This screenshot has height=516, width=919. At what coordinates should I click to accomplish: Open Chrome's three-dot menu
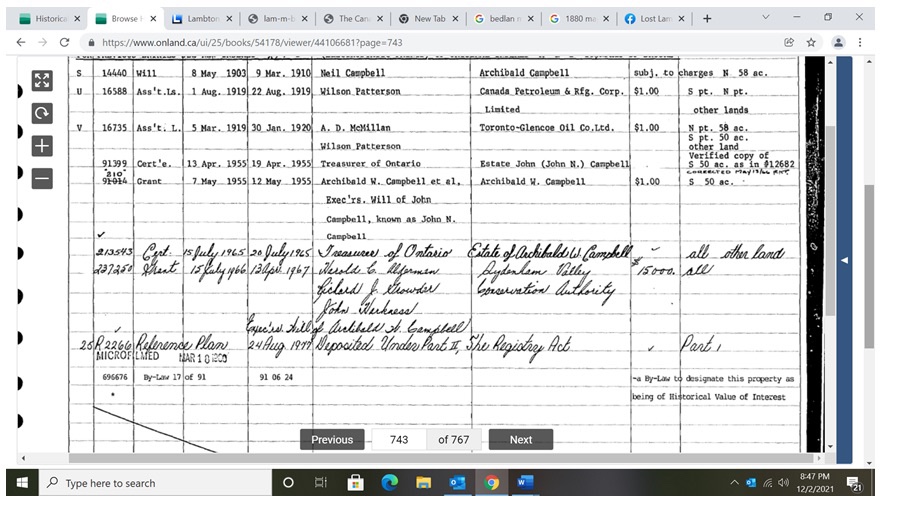[862, 43]
